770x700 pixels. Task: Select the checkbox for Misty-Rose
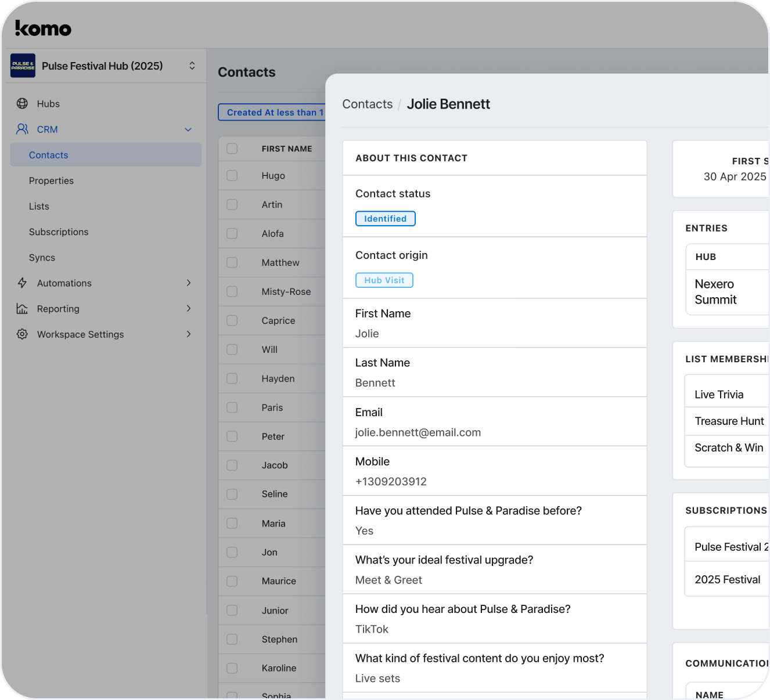(x=232, y=291)
